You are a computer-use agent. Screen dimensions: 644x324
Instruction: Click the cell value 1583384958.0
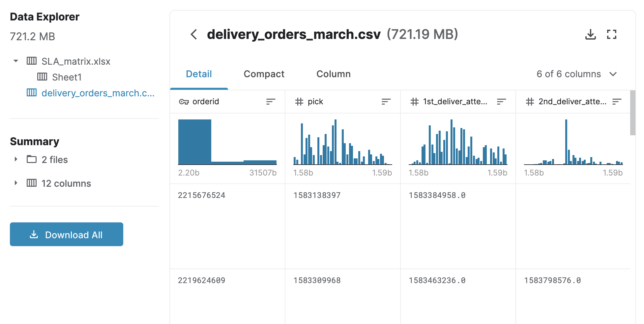click(x=437, y=195)
